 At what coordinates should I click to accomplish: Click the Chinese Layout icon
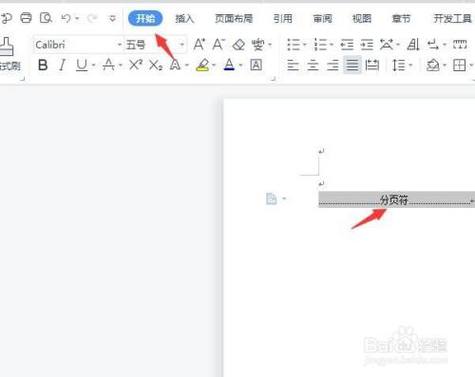pos(387,44)
